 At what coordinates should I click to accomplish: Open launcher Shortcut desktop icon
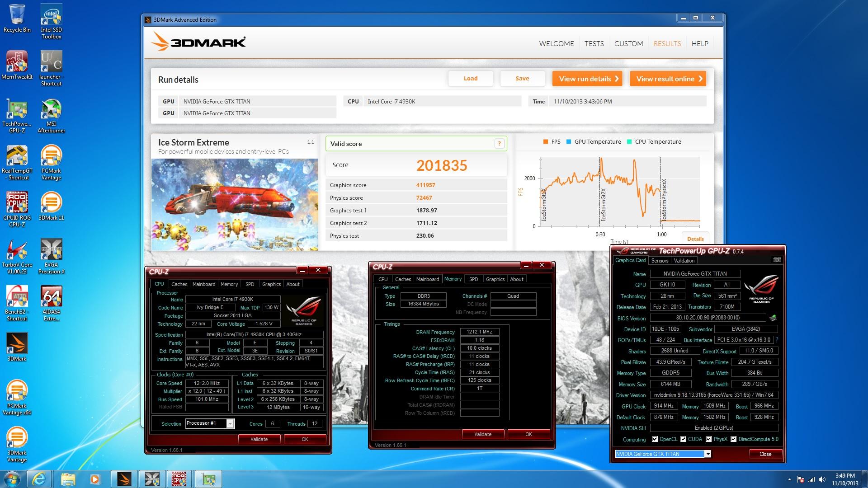(x=51, y=68)
